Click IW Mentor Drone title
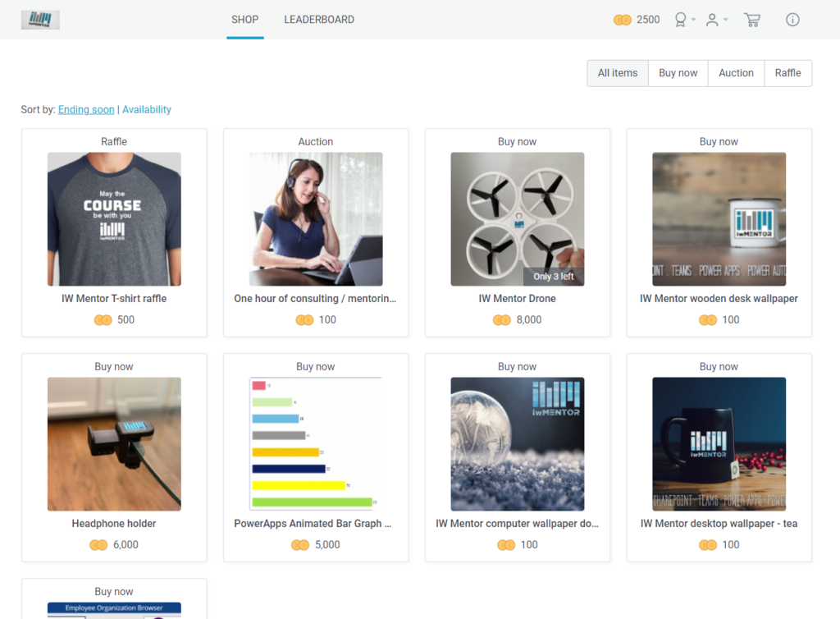This screenshot has height=619, width=840. [518, 299]
